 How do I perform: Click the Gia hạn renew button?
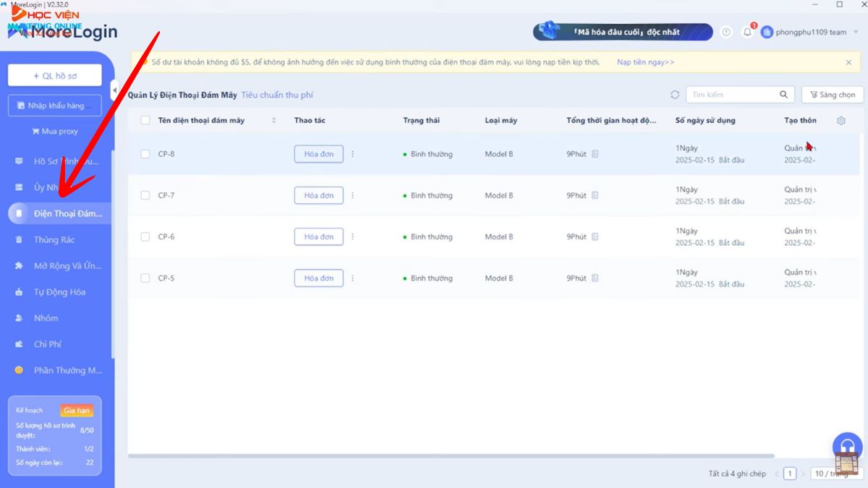[x=77, y=411]
